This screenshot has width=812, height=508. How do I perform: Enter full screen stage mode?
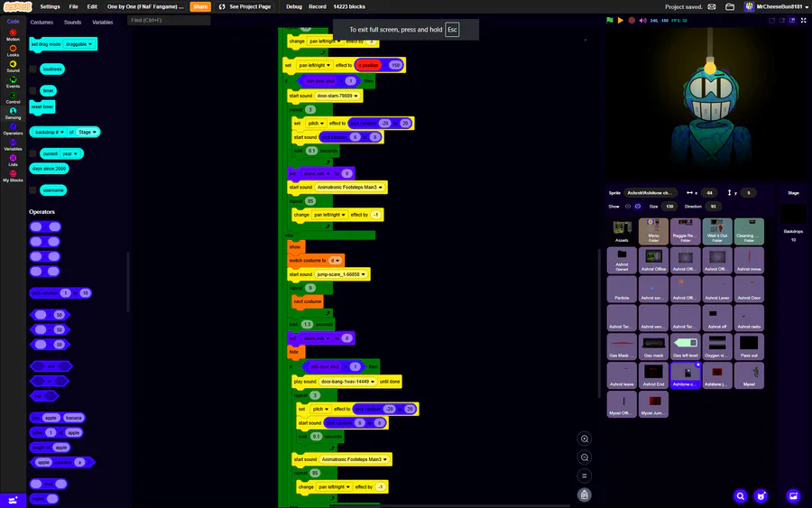click(x=804, y=20)
